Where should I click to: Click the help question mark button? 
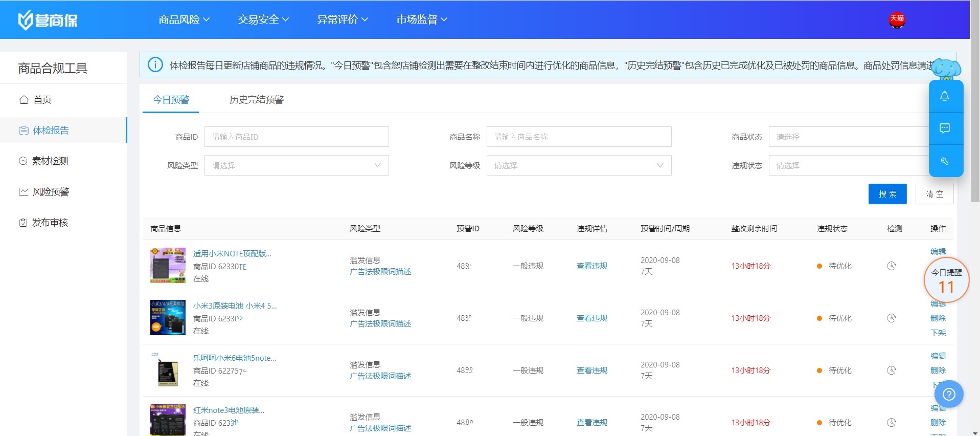[949, 394]
